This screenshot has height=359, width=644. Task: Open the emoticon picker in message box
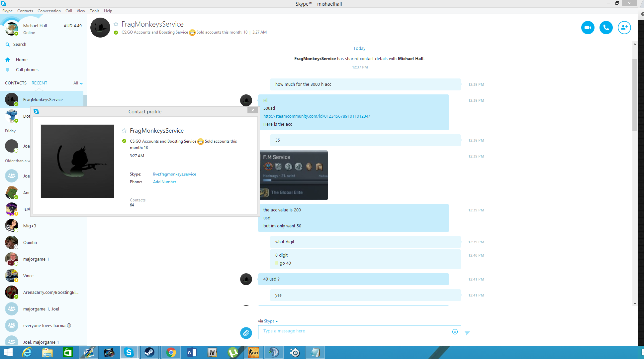click(x=455, y=332)
